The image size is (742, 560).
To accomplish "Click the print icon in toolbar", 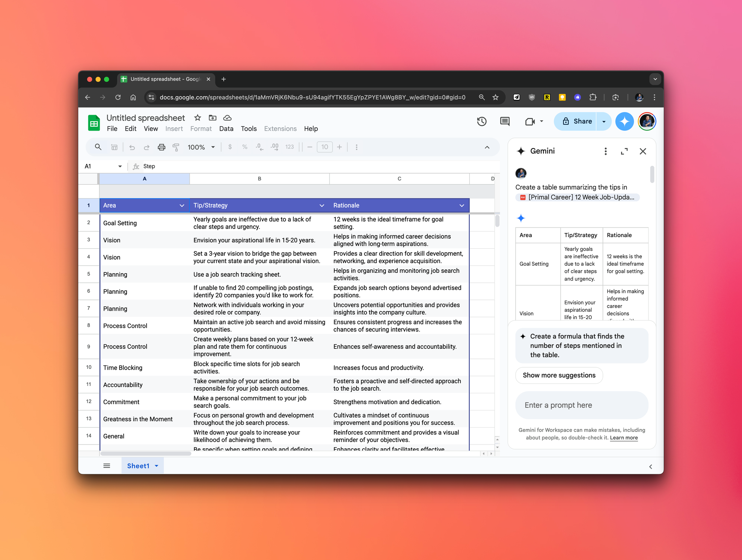I will [161, 147].
